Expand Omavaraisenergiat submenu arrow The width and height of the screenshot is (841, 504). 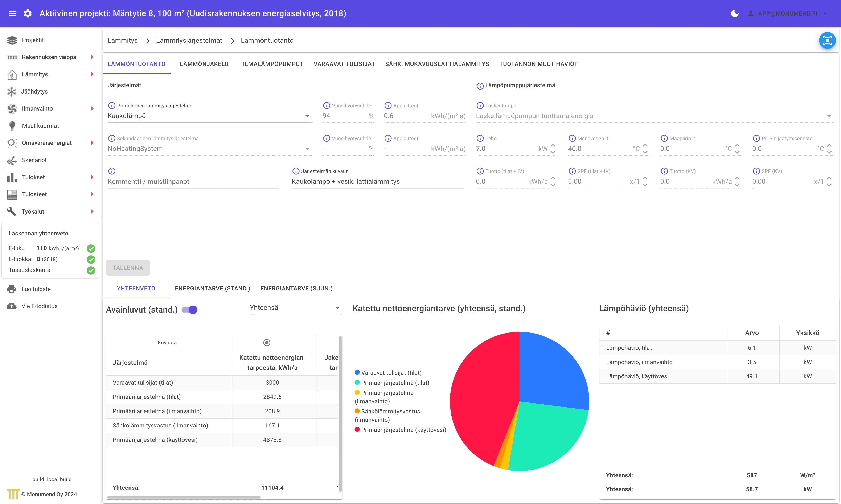[92, 143]
